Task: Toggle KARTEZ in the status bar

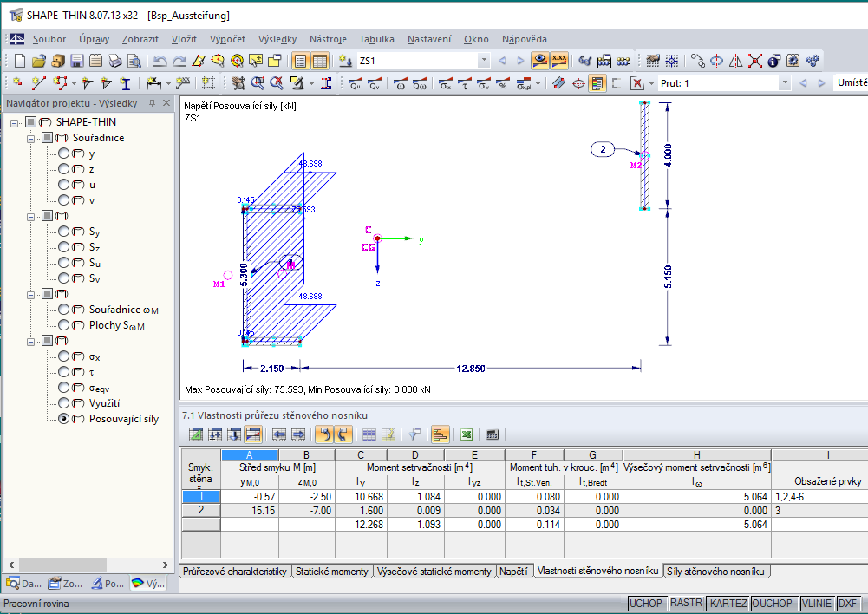Action: pyautogui.click(x=728, y=604)
